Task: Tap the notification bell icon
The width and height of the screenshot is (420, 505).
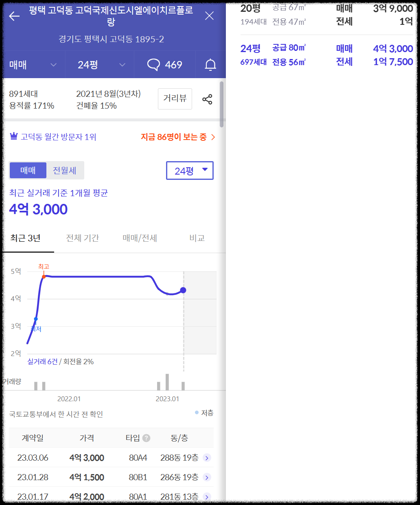Action: [210, 64]
